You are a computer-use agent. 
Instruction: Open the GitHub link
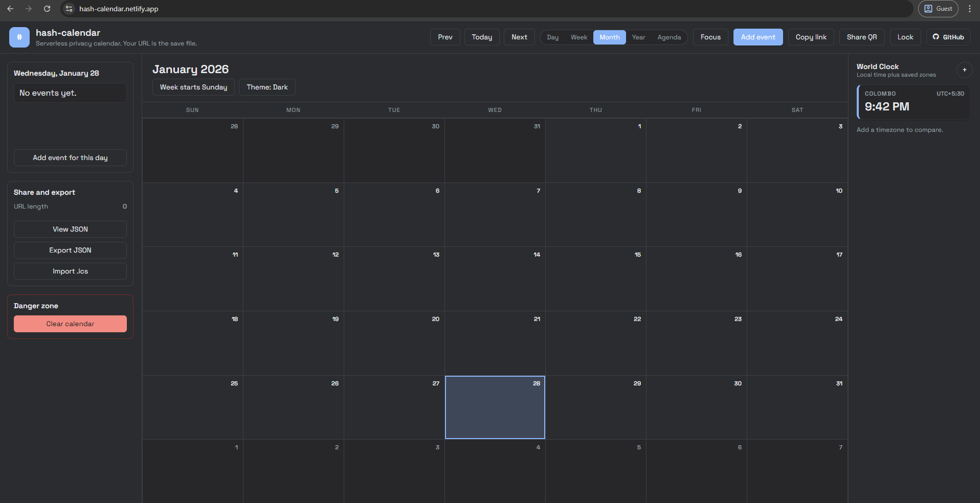[x=948, y=37]
